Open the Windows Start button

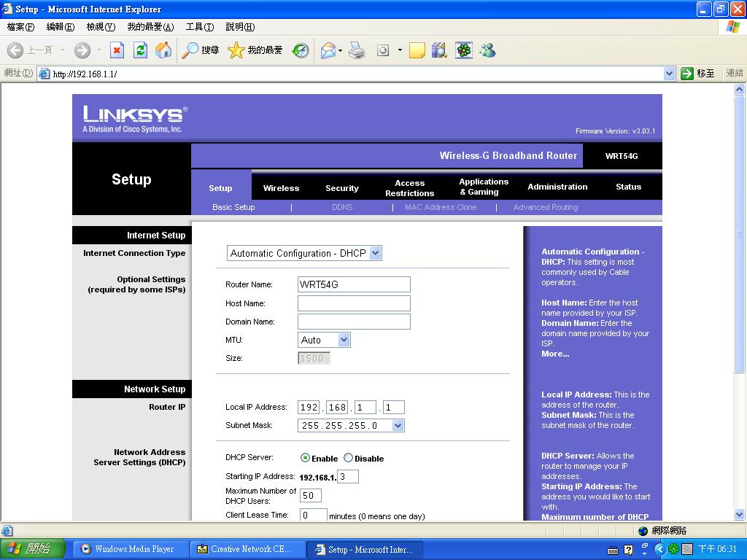pos(32,549)
